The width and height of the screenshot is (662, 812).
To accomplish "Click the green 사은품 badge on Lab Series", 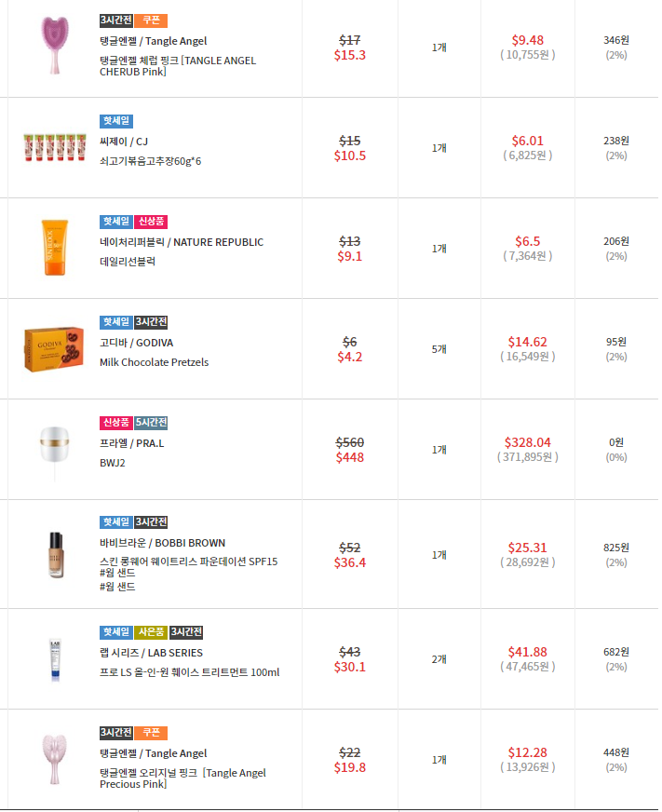I will [151, 631].
